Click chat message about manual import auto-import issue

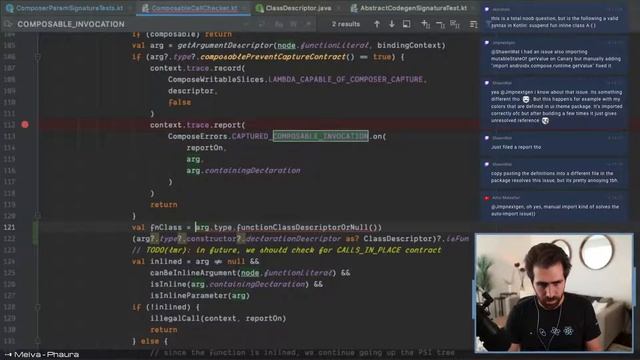(x=554, y=206)
